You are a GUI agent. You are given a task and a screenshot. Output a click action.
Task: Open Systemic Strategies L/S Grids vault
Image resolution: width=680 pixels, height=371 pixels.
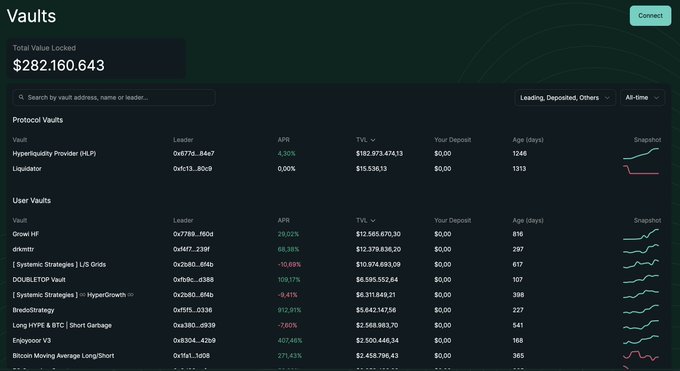click(59, 264)
